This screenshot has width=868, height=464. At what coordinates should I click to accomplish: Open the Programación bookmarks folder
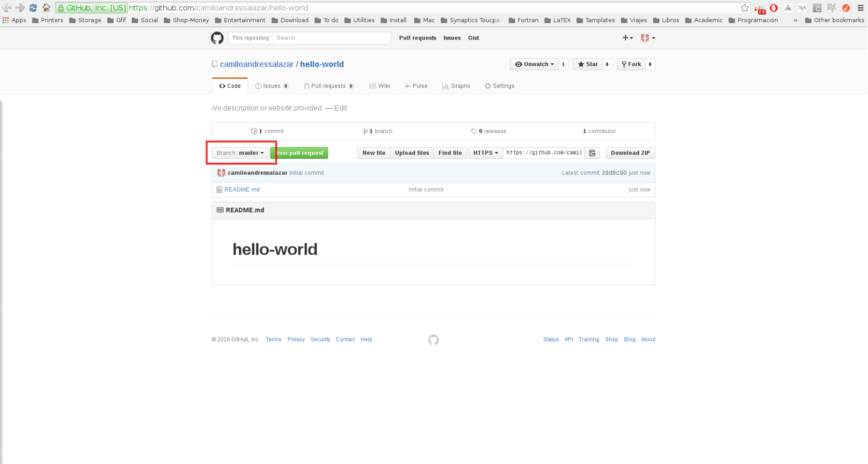(753, 20)
